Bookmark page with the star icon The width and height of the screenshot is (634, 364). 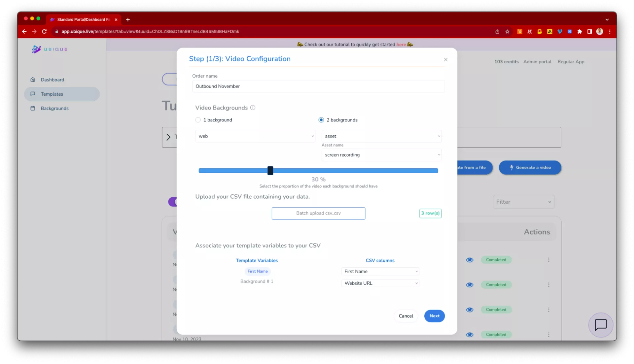tap(507, 32)
